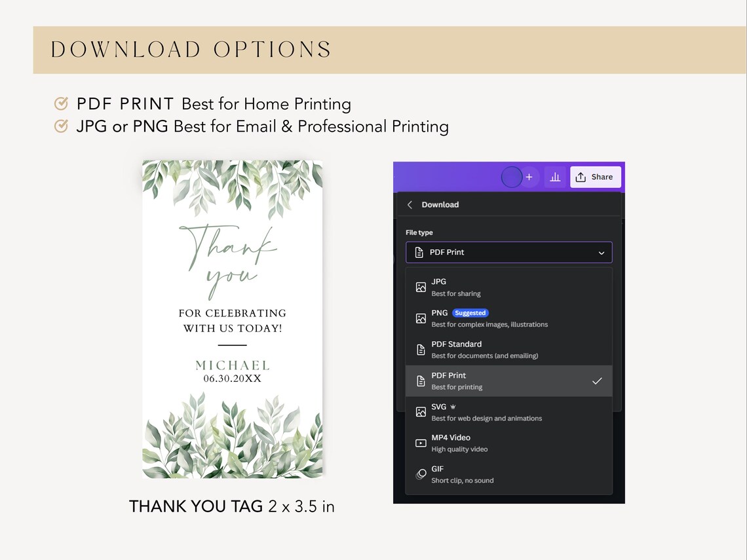Click the checkmark on PDF Print option
Image resolution: width=747 pixels, height=560 pixels.
point(597,381)
